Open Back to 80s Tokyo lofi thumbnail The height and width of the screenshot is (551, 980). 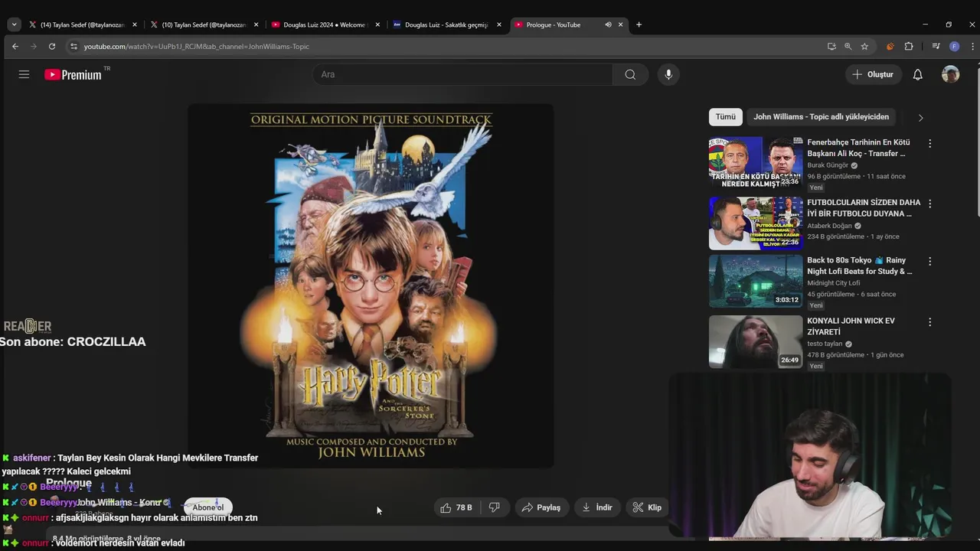755,281
